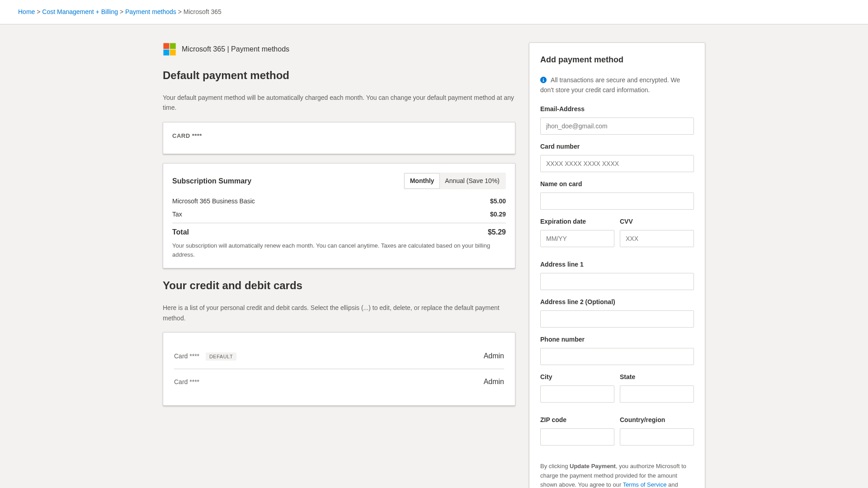Select the Monthly billing tab
The image size is (868, 488).
coord(422,181)
